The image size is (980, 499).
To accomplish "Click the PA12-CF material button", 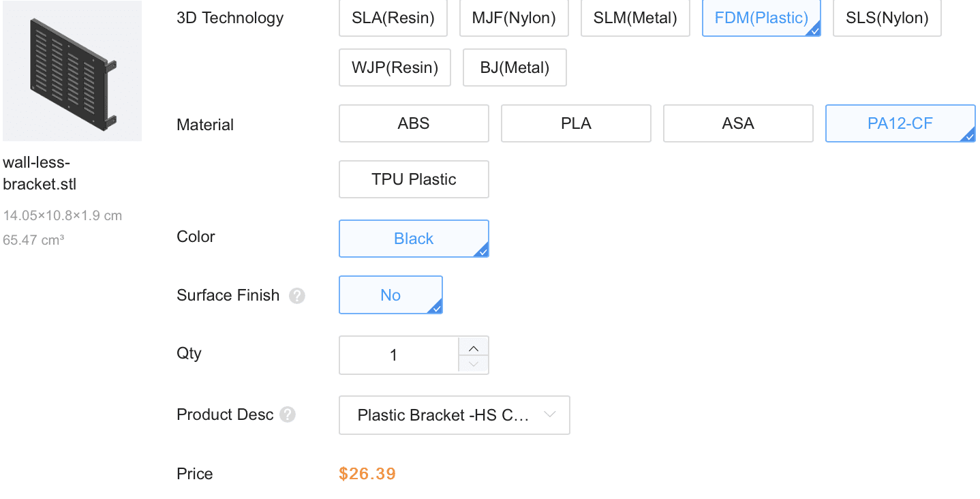I will click(900, 123).
